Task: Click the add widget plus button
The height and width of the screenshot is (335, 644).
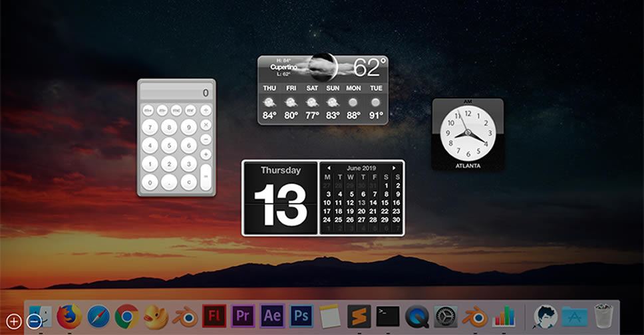Action: 13,322
